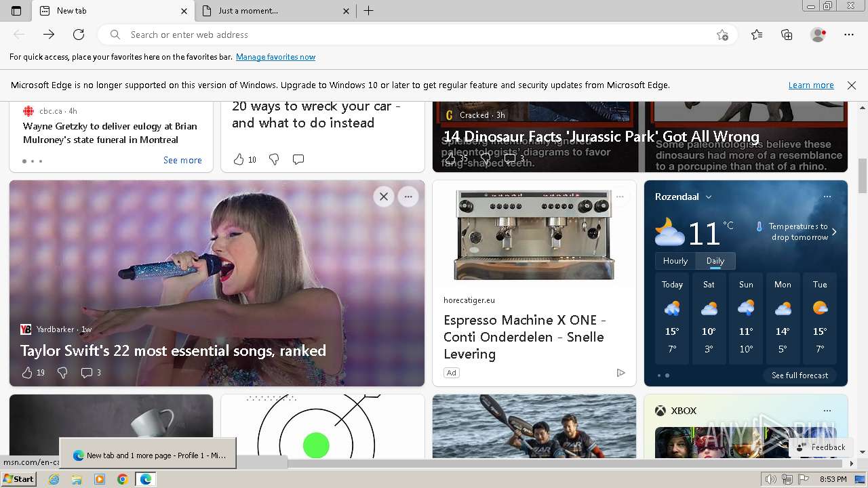Open Internet Explorer from the taskbar

point(54,479)
